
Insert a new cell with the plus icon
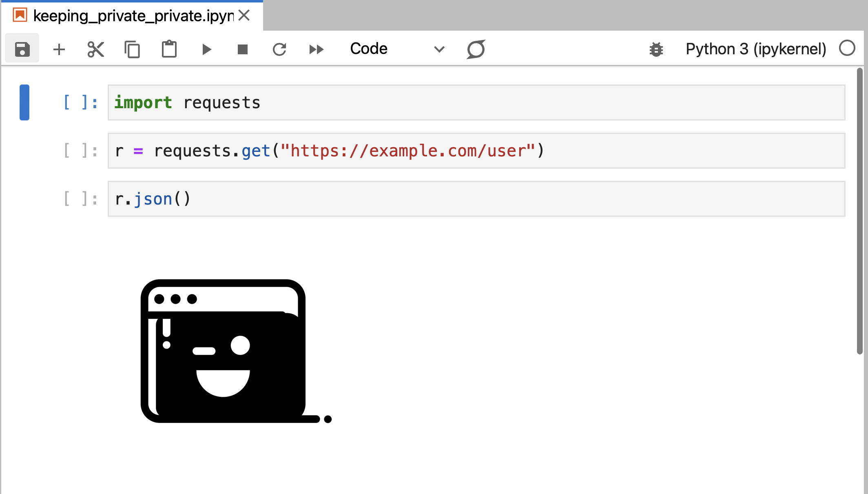pyautogui.click(x=59, y=49)
